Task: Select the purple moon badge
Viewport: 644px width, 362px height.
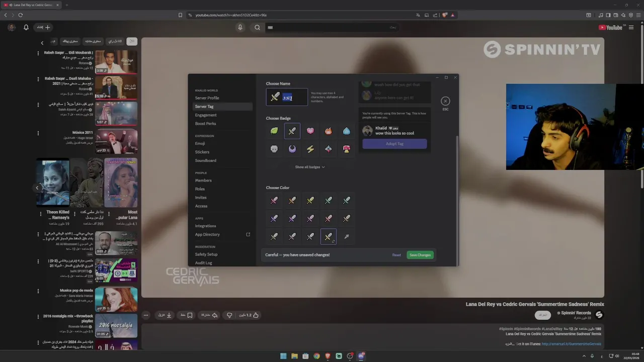Action: coord(292,149)
